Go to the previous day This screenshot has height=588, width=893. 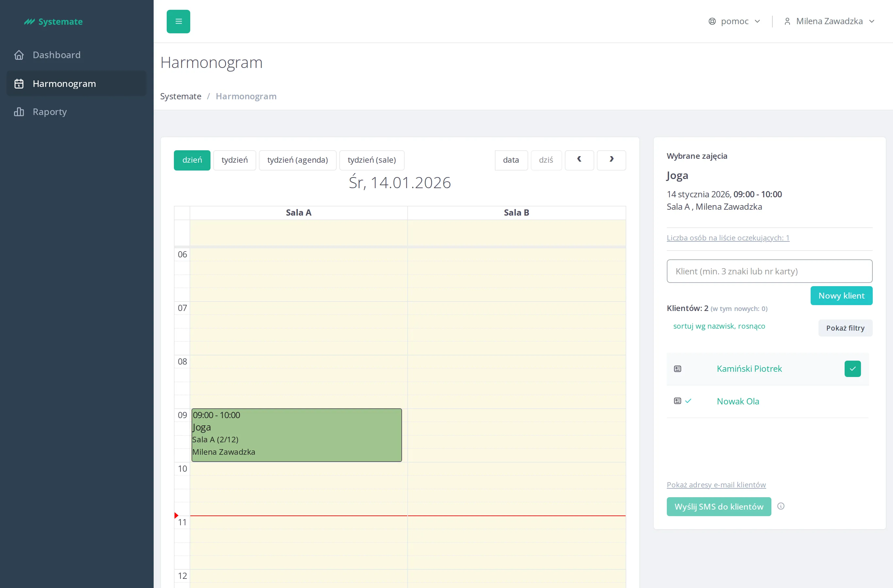coord(579,160)
